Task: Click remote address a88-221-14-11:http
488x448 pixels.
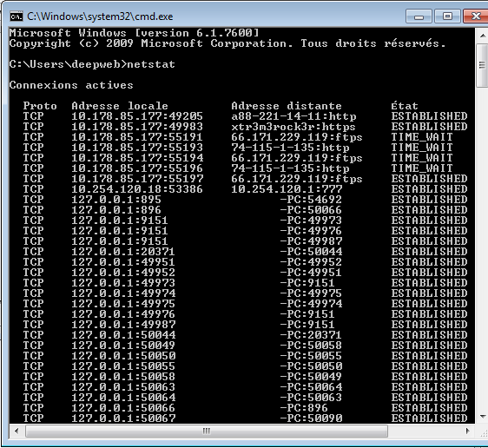Action: point(293,116)
